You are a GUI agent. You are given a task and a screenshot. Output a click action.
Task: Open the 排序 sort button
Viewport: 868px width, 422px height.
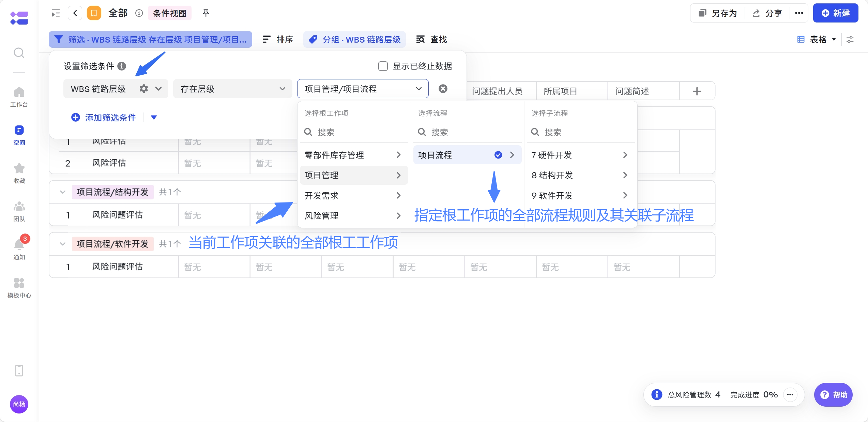pos(278,40)
